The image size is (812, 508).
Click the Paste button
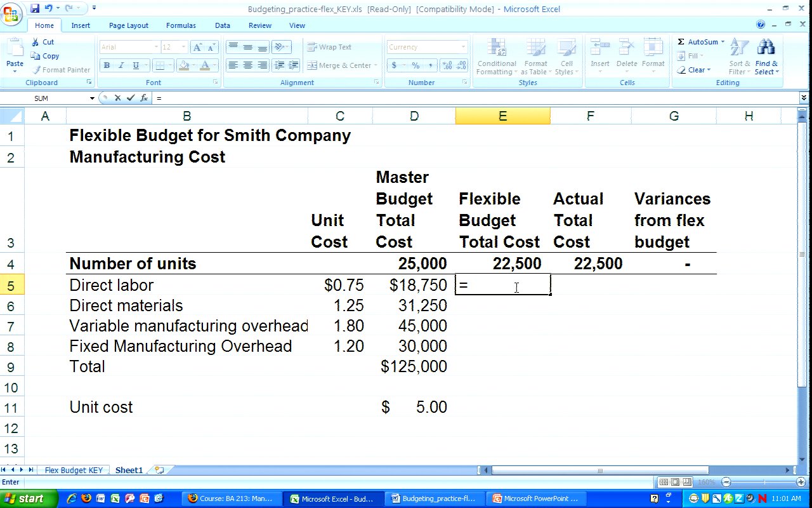point(15,54)
